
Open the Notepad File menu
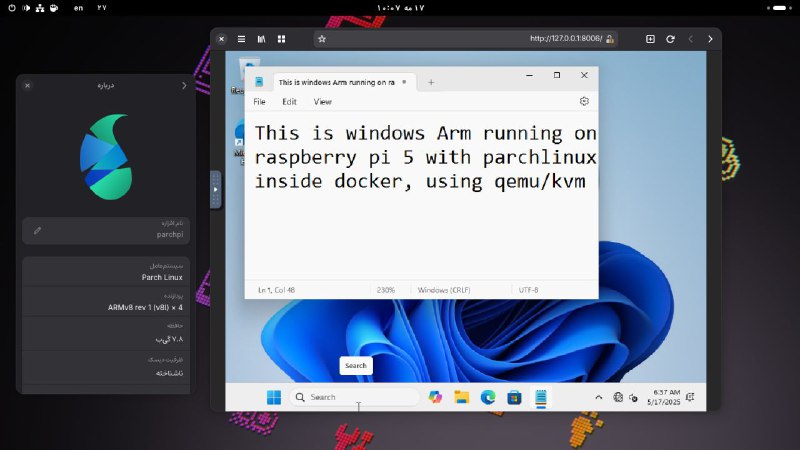pyautogui.click(x=259, y=102)
